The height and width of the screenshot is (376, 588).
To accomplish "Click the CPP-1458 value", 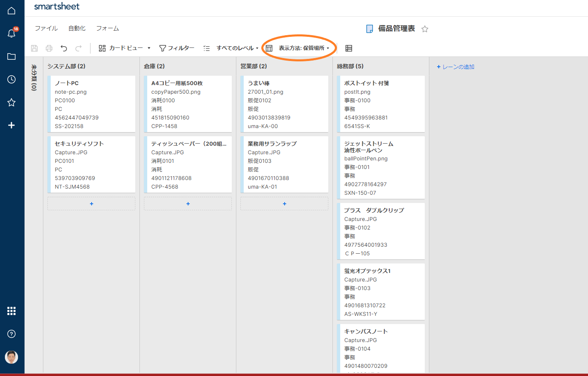I will coord(164,126).
